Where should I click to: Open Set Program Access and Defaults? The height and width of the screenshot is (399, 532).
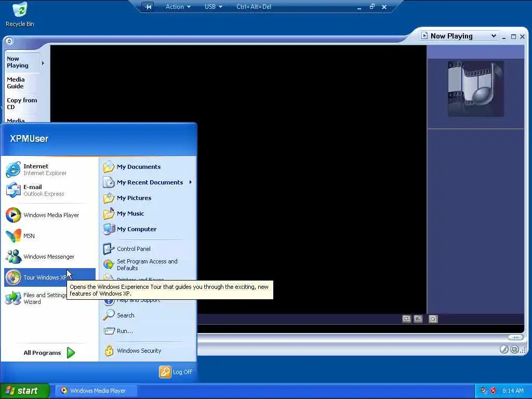[x=148, y=264]
